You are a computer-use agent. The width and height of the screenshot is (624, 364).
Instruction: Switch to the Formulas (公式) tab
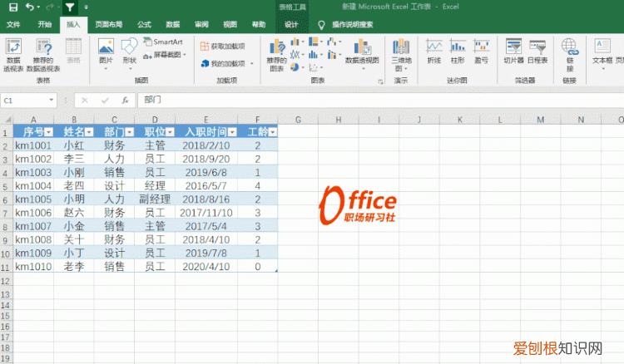pyautogui.click(x=144, y=25)
